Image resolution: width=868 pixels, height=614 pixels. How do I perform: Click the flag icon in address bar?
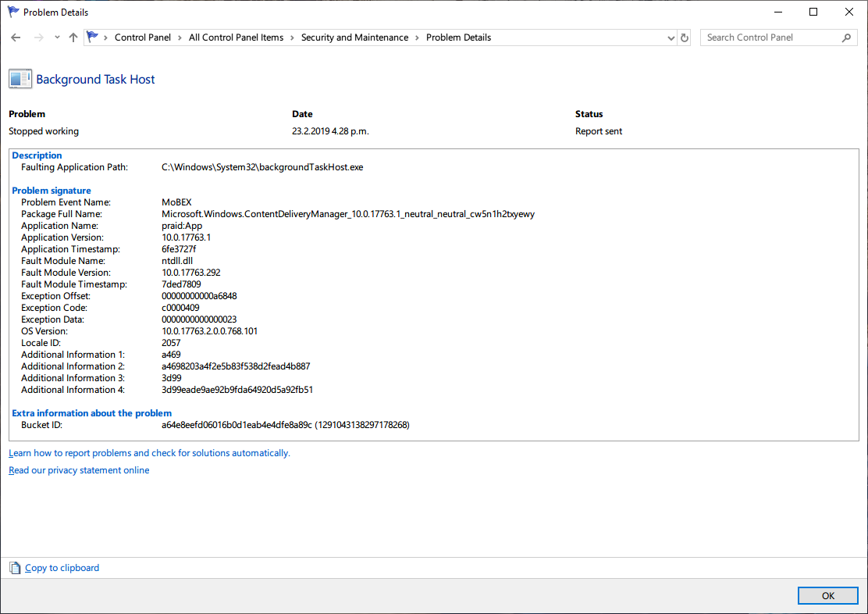92,37
